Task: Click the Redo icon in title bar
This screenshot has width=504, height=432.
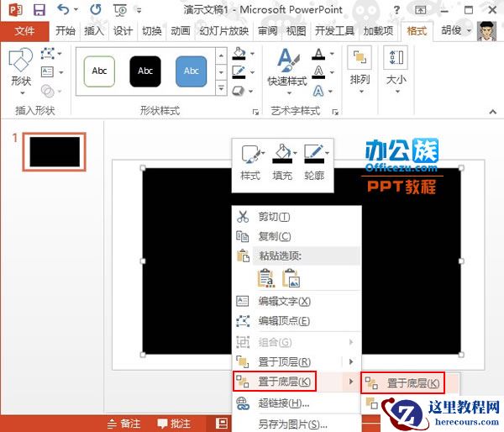Action: coord(96,9)
